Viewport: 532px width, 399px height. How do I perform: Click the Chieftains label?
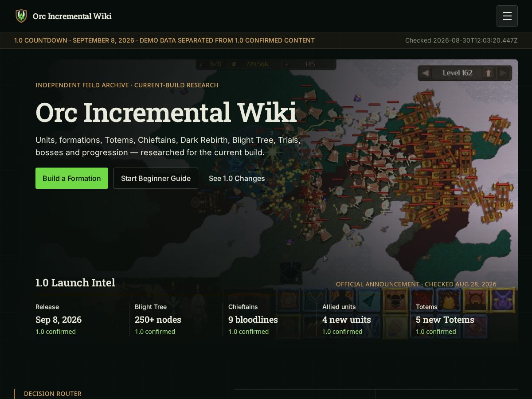(x=243, y=307)
